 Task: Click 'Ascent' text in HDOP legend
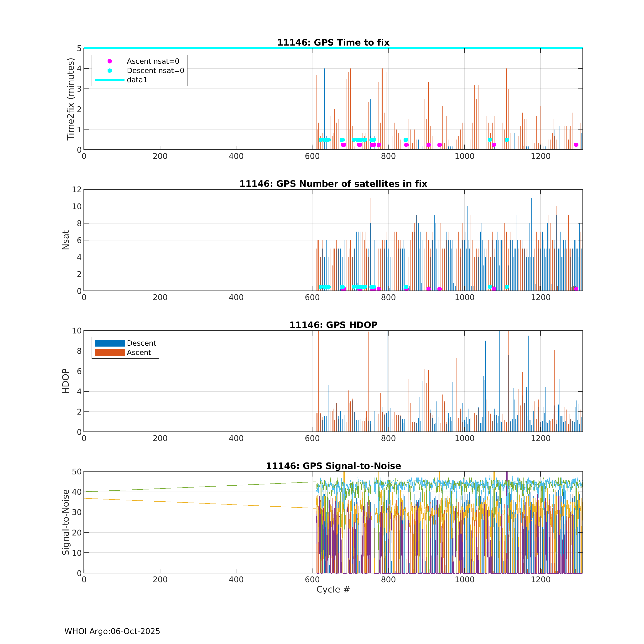point(139,353)
